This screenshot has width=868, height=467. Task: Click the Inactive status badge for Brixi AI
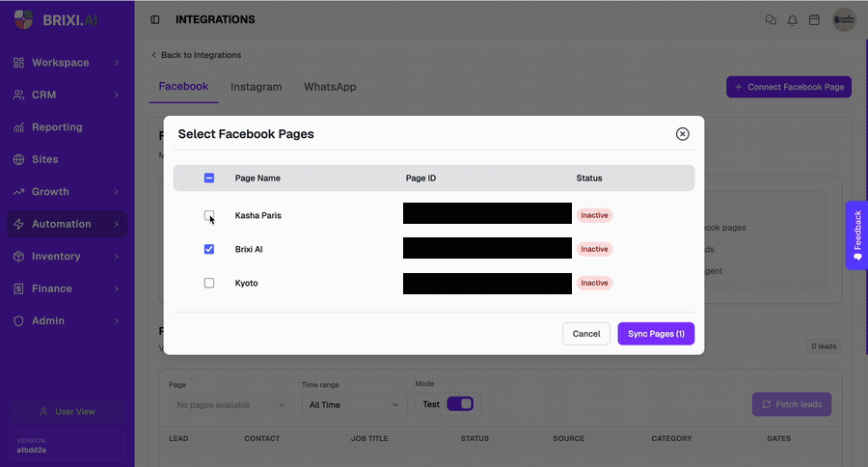click(594, 249)
